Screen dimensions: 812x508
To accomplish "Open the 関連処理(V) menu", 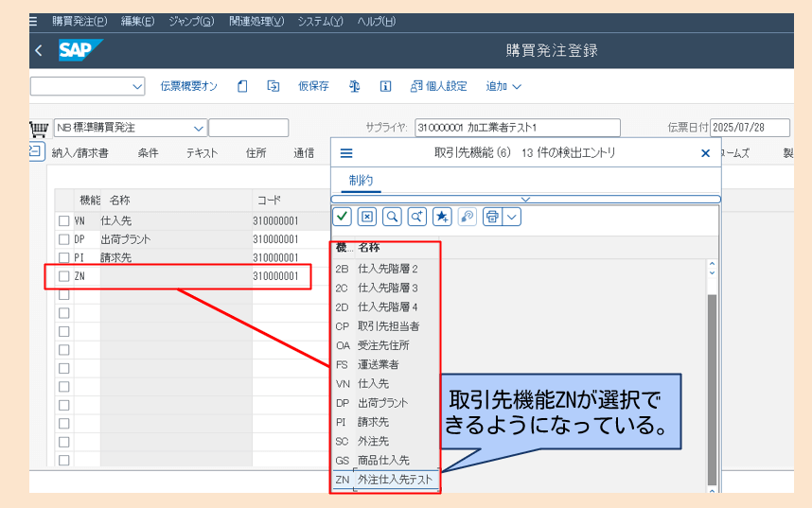I will point(256,21).
